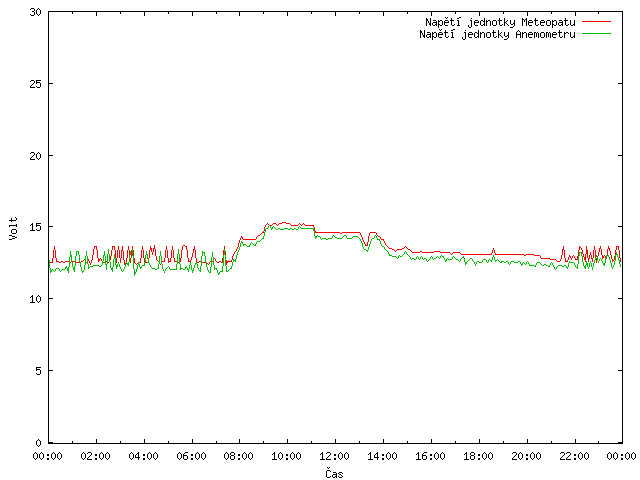The image size is (640, 480).
Task: Click the 06:00 time tick label
Action: [x=191, y=456]
